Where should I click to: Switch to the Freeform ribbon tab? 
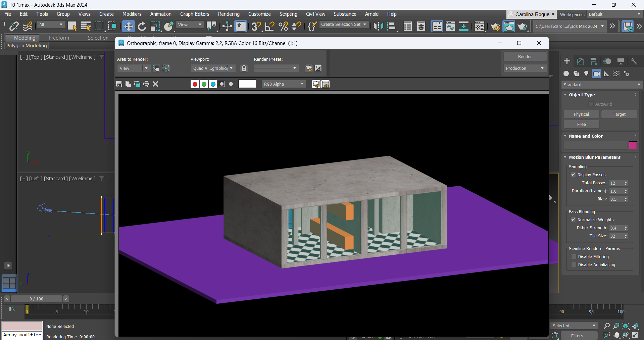point(59,38)
